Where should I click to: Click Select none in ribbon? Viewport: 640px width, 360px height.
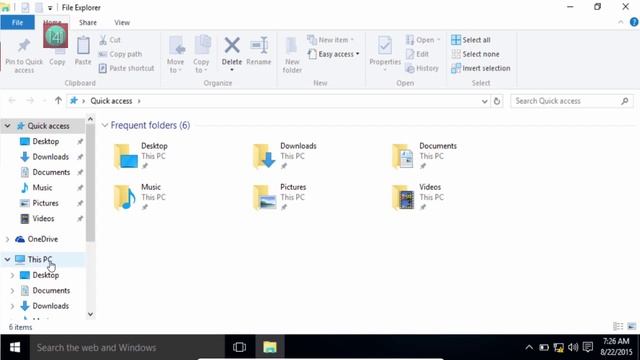click(476, 54)
